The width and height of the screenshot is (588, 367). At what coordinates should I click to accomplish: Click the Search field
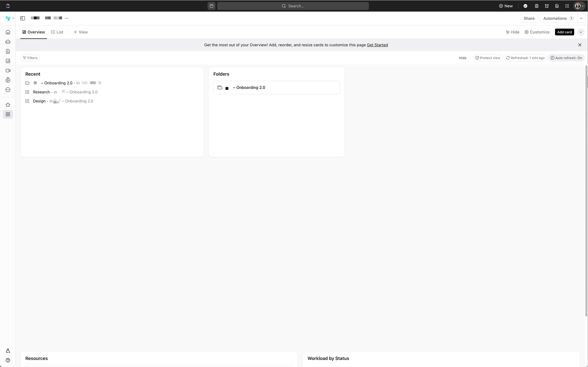coord(293,6)
